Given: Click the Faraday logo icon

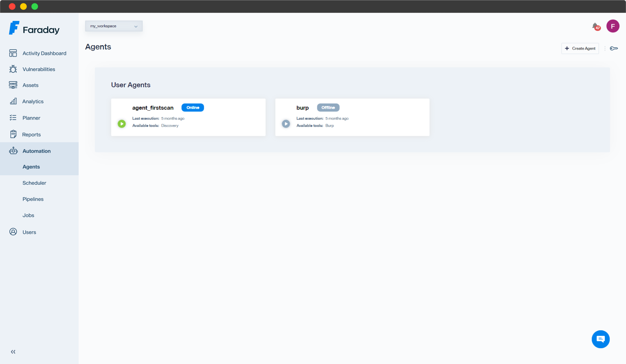Looking at the screenshot, I should 14,28.
